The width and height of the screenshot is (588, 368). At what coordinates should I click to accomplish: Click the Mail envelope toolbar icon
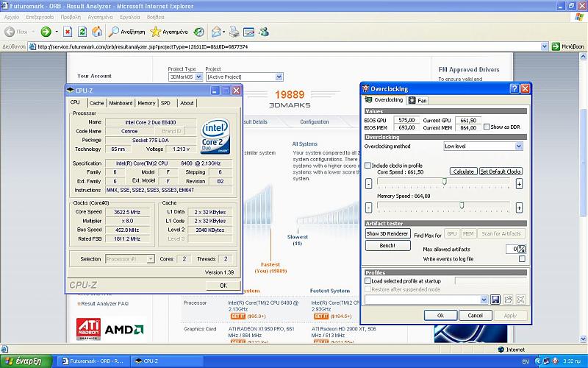coord(216,32)
